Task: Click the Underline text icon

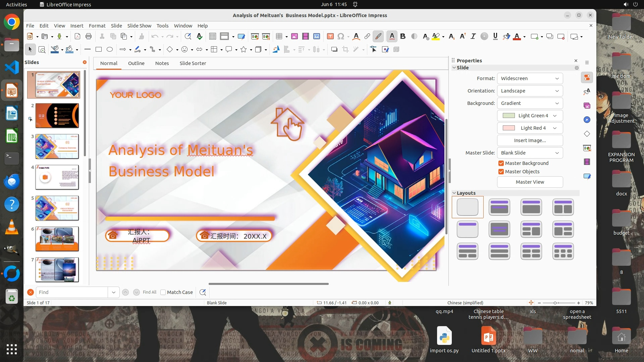Action: click(x=495, y=36)
